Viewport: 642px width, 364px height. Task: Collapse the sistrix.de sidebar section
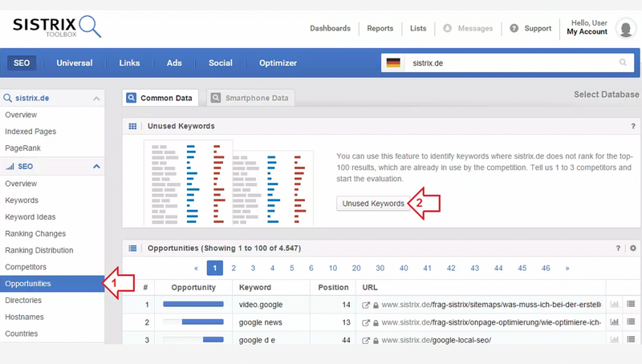(x=96, y=98)
